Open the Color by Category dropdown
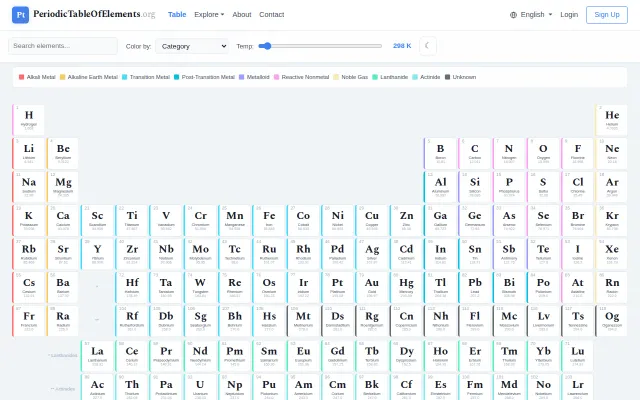Screen dimensions: 640x400 (192, 46)
